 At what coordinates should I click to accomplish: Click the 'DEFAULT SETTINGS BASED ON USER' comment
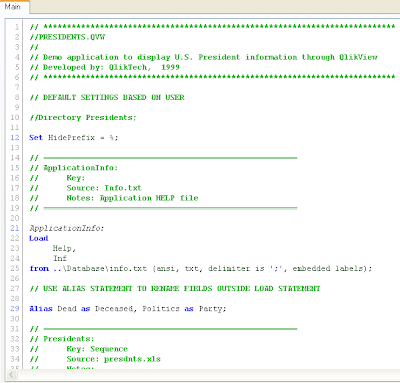(107, 97)
